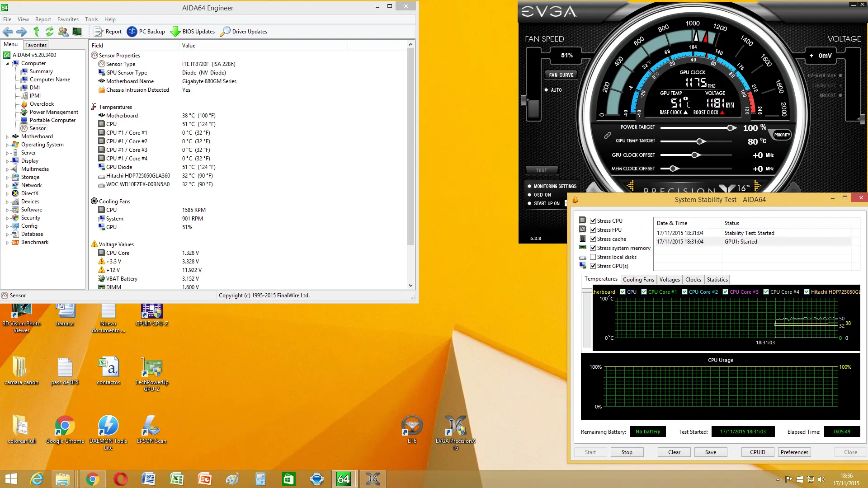Expand the Software tree node
The width and height of the screenshot is (868, 488).
(7, 210)
